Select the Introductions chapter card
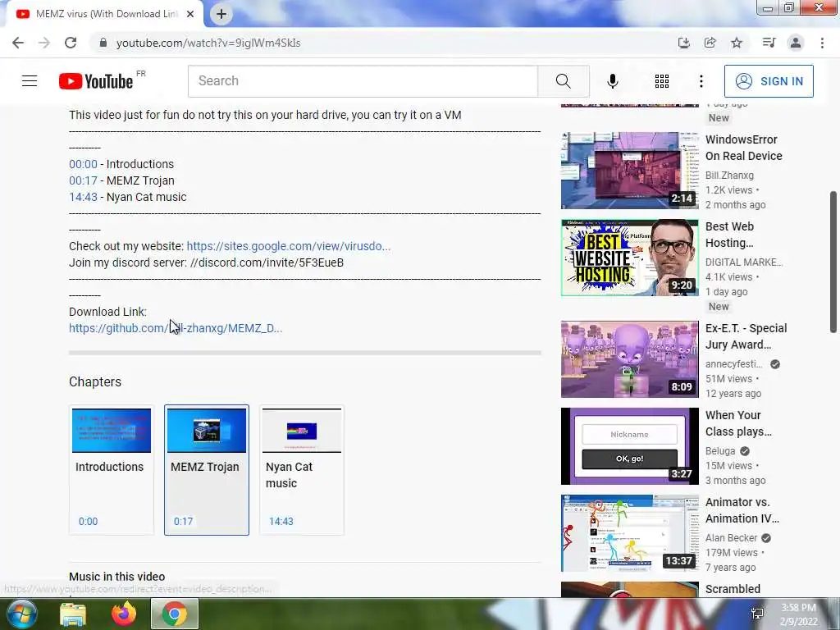 (x=112, y=470)
